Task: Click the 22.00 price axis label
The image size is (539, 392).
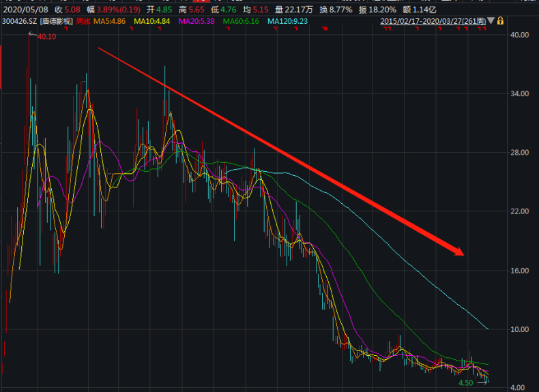Action: [x=521, y=211]
